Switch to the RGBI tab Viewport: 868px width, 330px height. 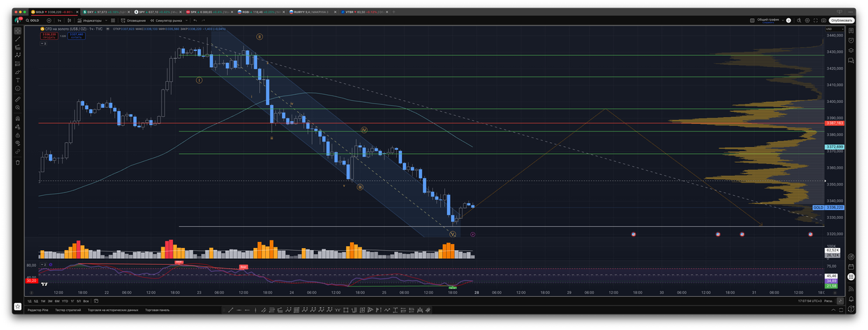click(x=261, y=12)
